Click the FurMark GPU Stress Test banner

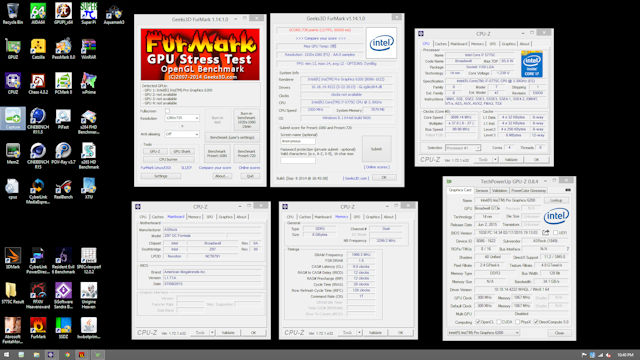[x=200, y=54]
